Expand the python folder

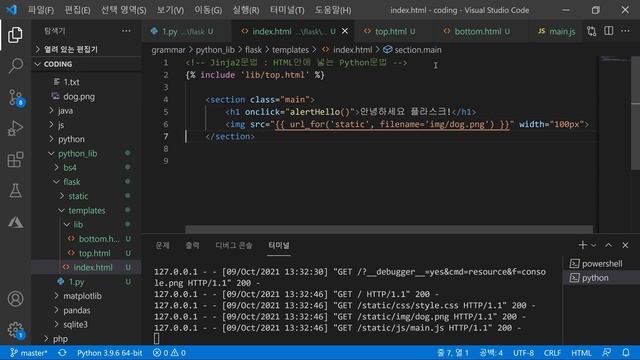pos(71,139)
